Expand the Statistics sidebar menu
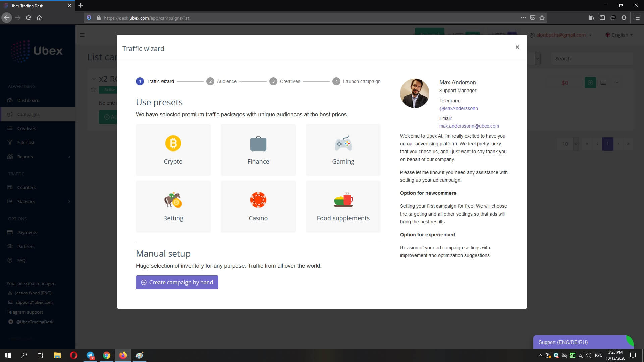644x362 pixels. pyautogui.click(x=38, y=201)
